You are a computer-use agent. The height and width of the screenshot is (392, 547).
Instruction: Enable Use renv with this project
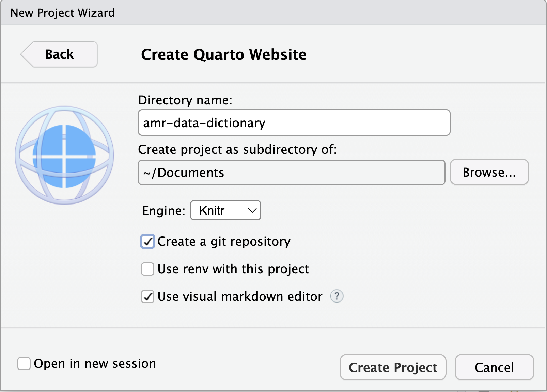[x=147, y=269]
